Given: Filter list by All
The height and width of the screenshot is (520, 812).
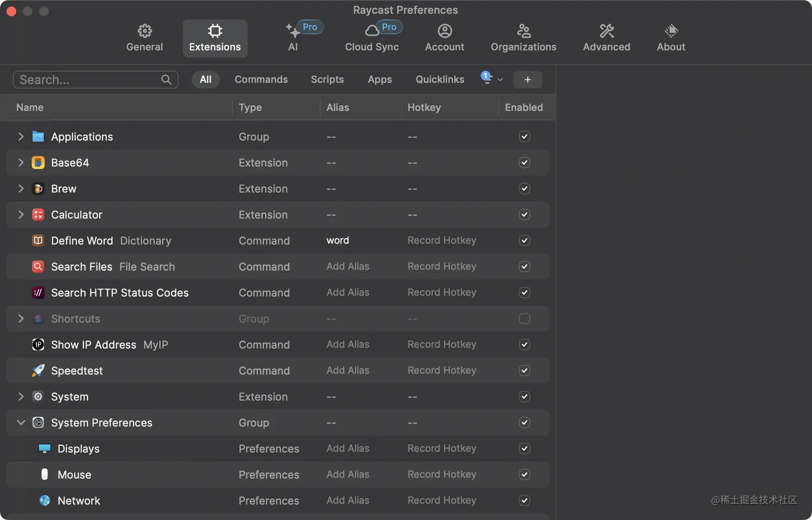Looking at the screenshot, I should click(206, 80).
